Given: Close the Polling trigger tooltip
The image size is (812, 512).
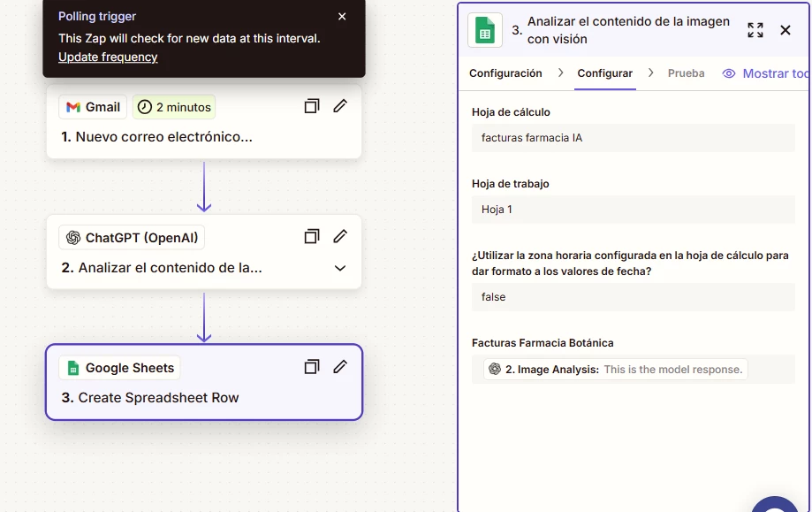Looking at the screenshot, I should [342, 17].
